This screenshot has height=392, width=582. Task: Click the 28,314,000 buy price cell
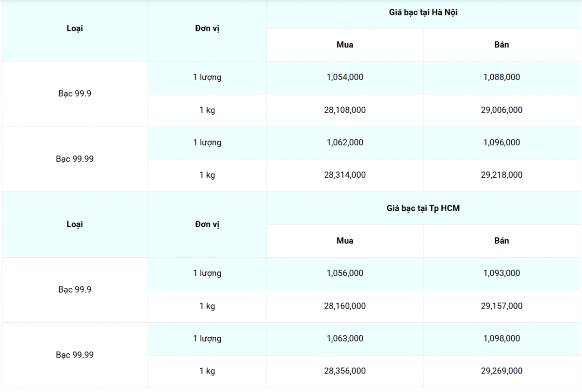click(345, 175)
